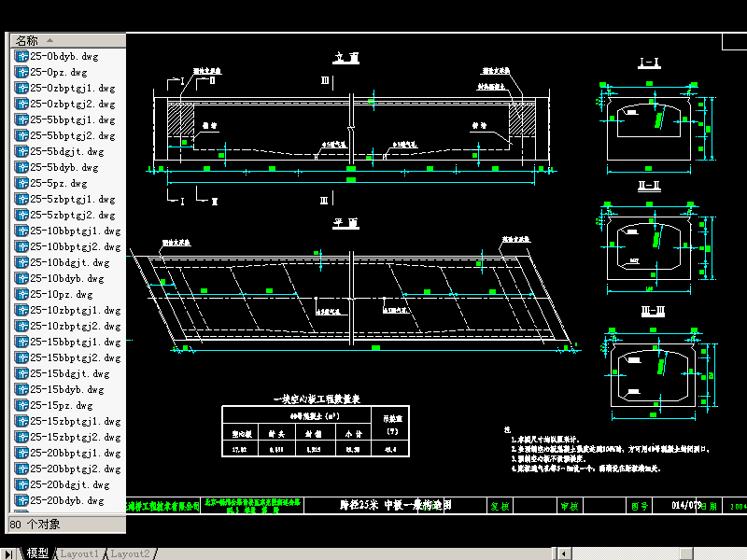747x560 pixels.
Task: Select the 25-0pz.dwg file icon
Action: tap(21, 72)
